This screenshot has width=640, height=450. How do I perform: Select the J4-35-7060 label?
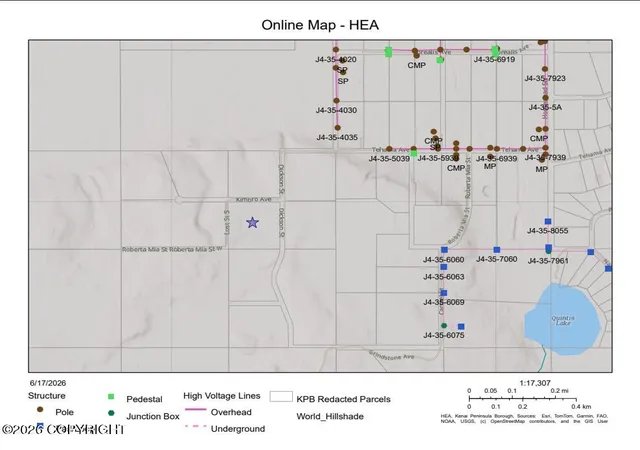497,259
